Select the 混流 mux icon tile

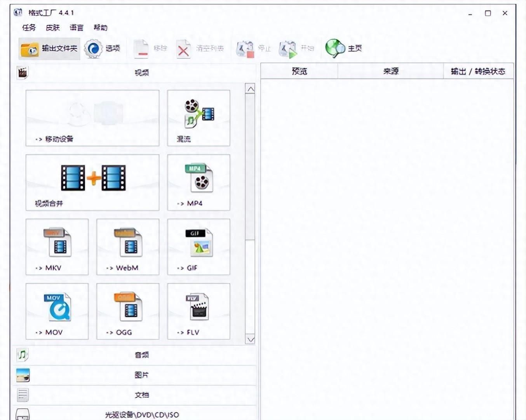[199, 118]
